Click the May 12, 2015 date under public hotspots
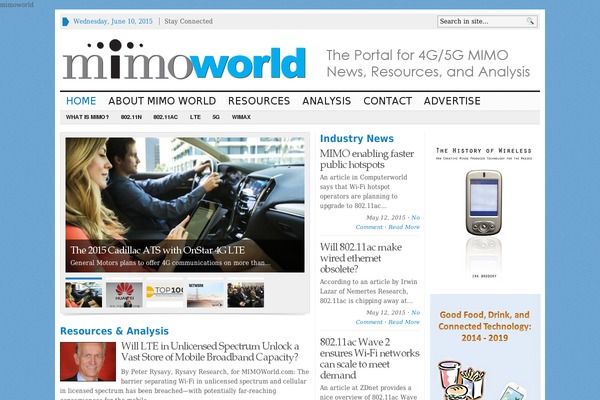600x400 pixels. [x=385, y=217]
